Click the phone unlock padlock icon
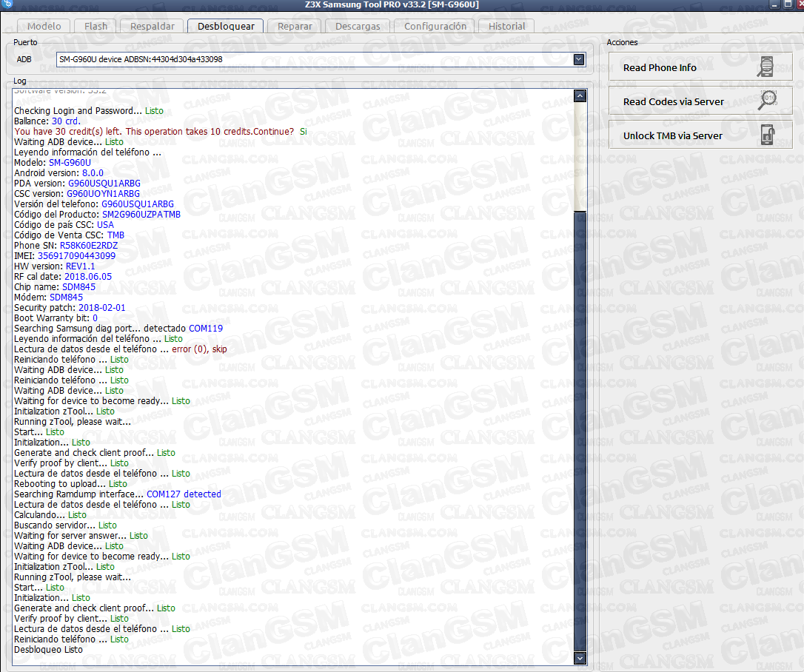The height and width of the screenshot is (672, 804). click(768, 135)
